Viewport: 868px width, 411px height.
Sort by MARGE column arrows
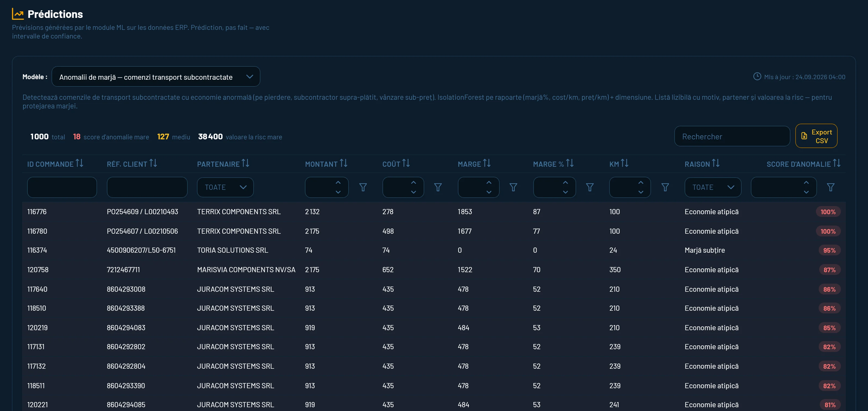[x=487, y=163]
